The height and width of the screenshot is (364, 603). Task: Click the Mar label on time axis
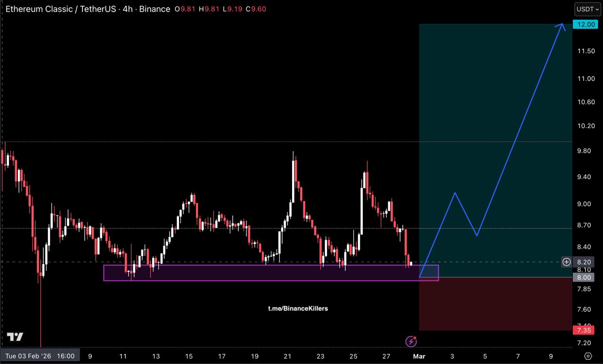pyautogui.click(x=419, y=356)
